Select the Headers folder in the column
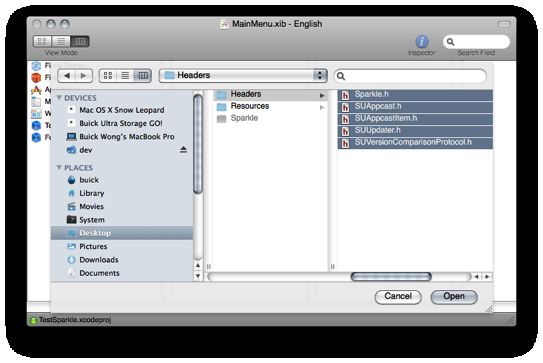Viewport: 543px width, 363px height. (x=270, y=94)
